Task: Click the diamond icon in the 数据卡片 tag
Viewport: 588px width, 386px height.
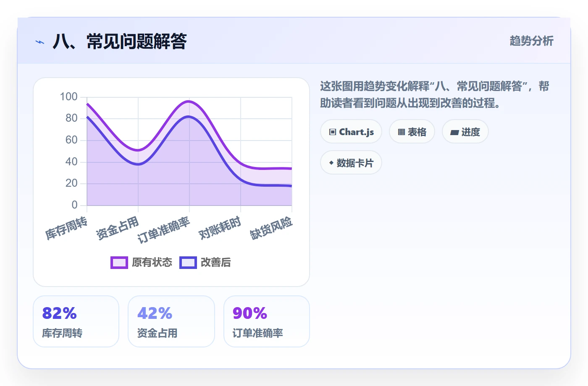Action: pos(331,163)
